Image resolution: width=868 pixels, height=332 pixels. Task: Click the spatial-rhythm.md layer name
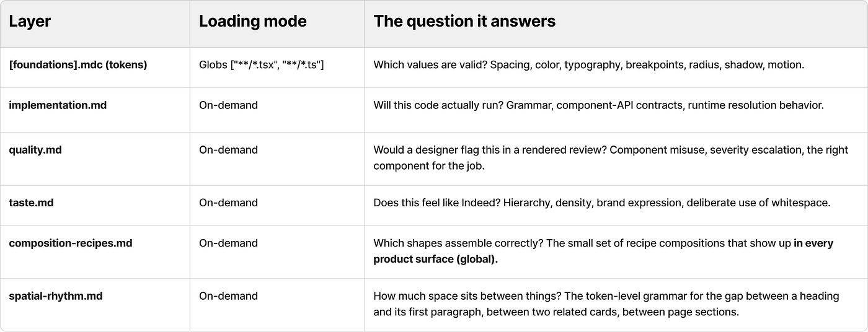click(56, 296)
